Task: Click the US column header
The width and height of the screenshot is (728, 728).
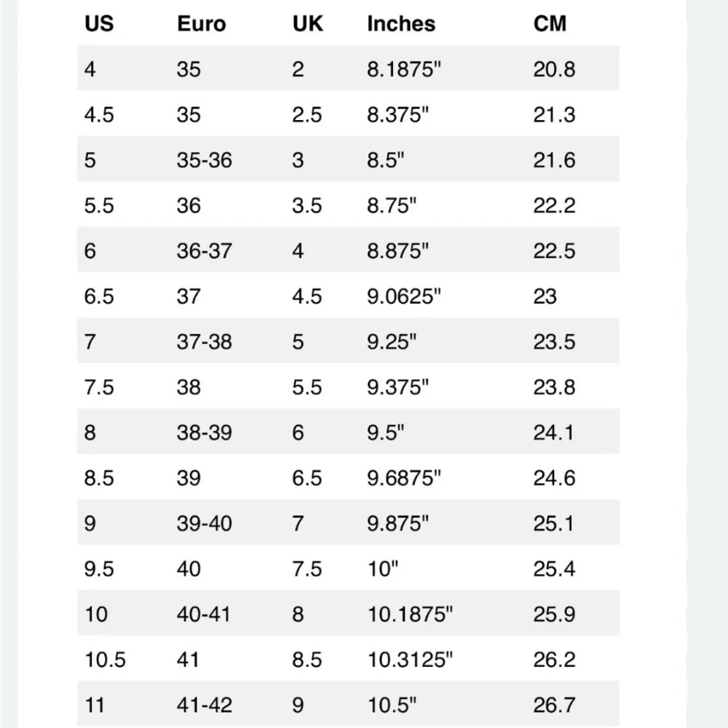Action: 99,23
